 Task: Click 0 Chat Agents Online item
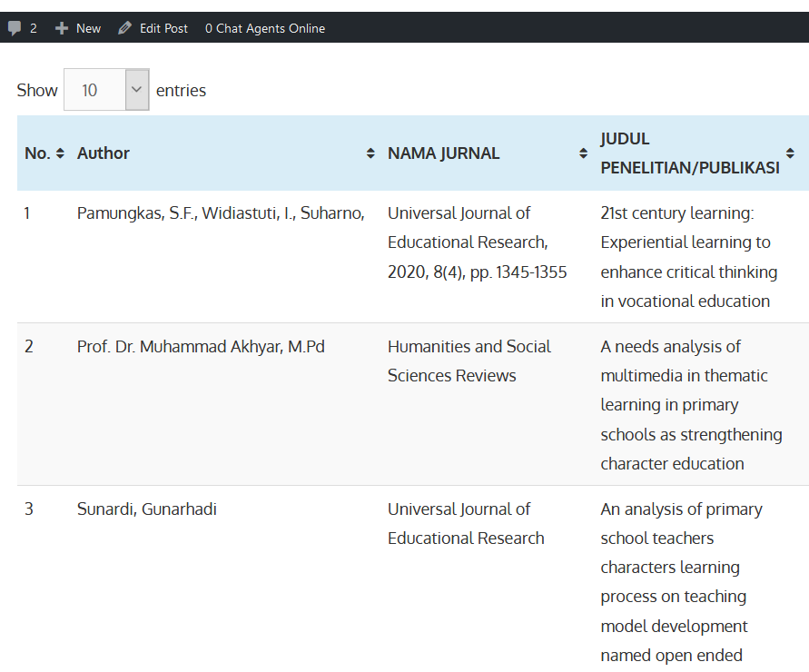pyautogui.click(x=264, y=28)
